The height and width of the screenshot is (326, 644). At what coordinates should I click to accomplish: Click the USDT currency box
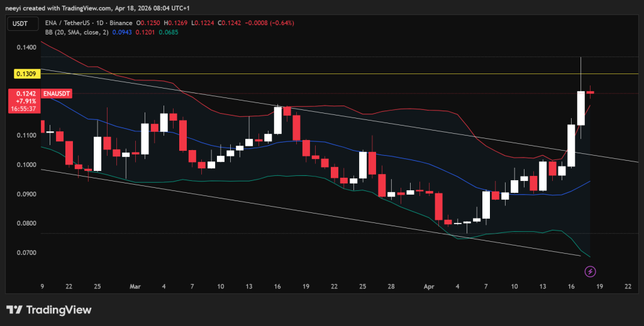19,23
